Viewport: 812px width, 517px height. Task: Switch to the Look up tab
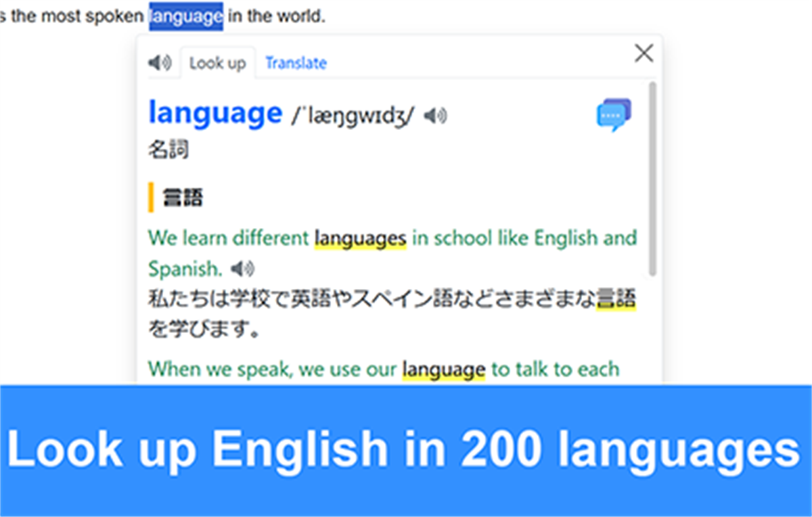pyautogui.click(x=217, y=63)
